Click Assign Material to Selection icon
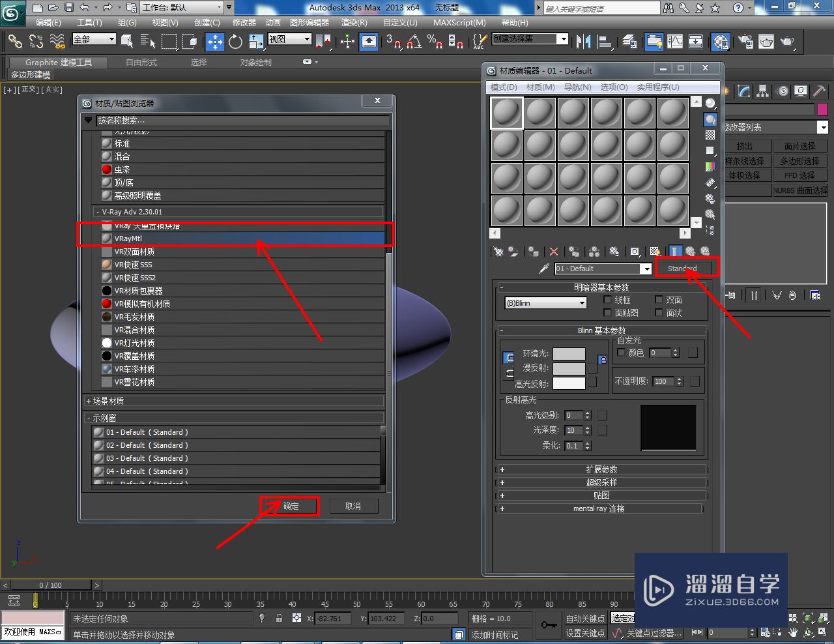 click(534, 252)
